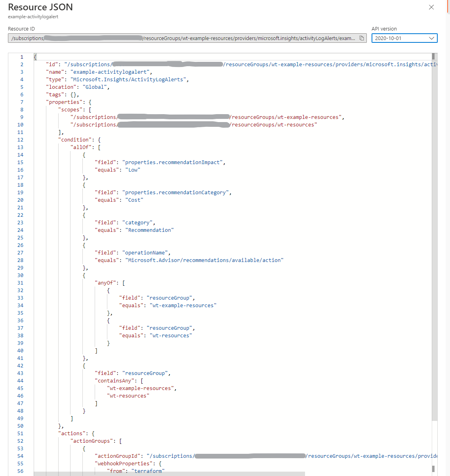Select the scopes property on line 8
The height and width of the screenshot is (476, 450).
point(72,109)
